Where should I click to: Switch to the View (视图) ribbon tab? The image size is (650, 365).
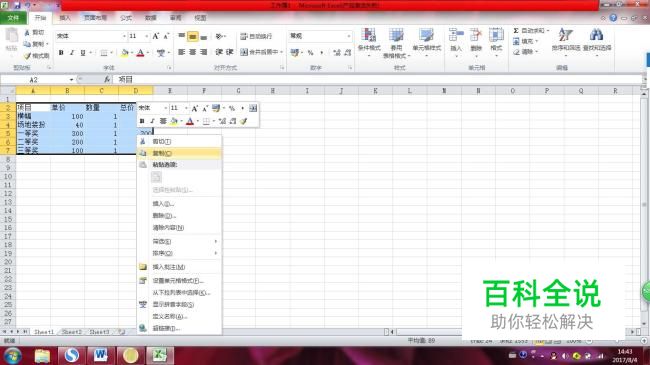[x=201, y=18]
